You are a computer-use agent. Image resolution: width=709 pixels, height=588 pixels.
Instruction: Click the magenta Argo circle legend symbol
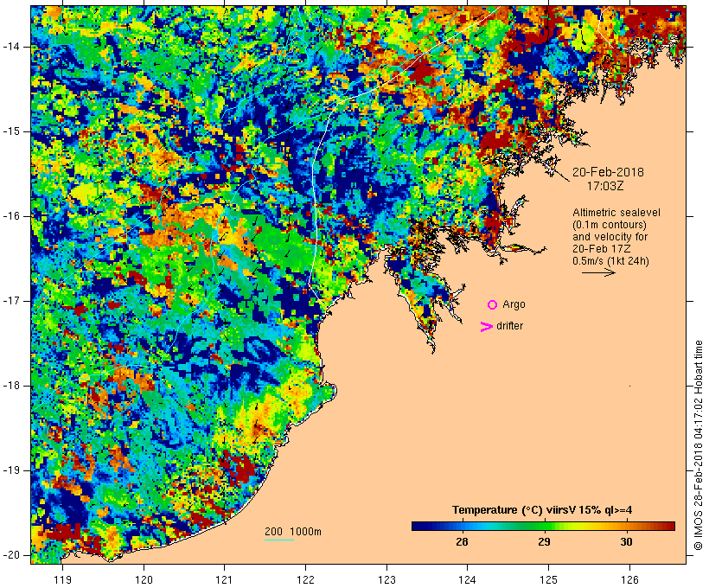pyautogui.click(x=493, y=304)
